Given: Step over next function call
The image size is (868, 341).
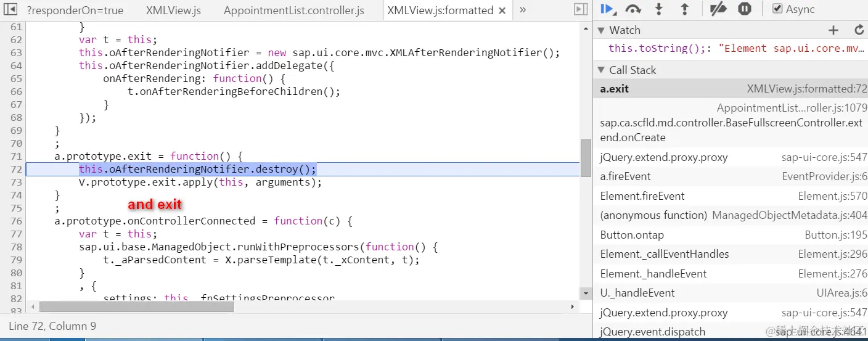Looking at the screenshot, I should 633,9.
